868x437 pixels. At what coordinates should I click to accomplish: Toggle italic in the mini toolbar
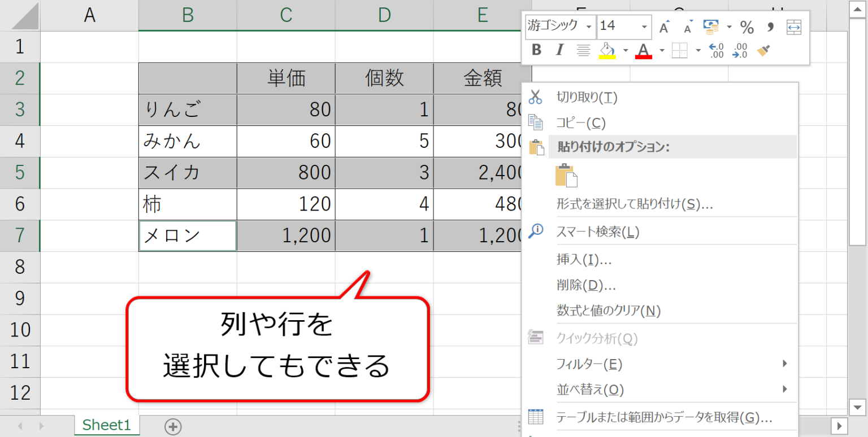coord(559,50)
